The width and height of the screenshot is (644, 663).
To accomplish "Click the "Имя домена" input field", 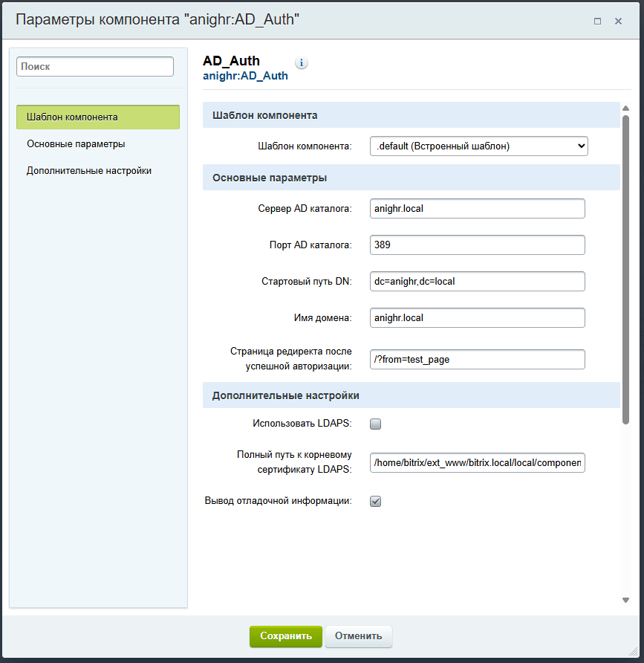I will 478,317.
